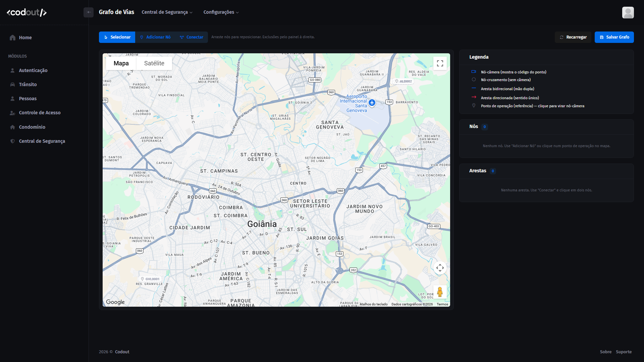Open Atalhos do teclado link
The height and width of the screenshot is (362, 644).
click(x=373, y=304)
